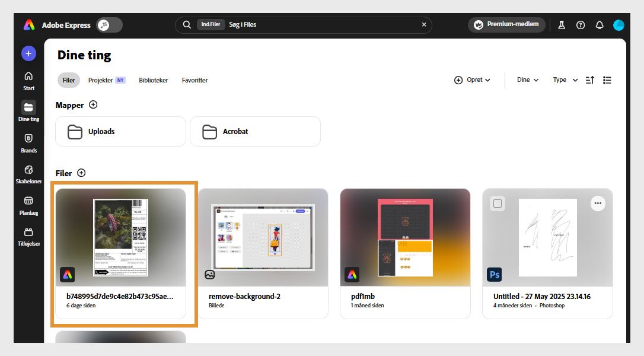This screenshot has height=356, width=644.
Task: Open the help question mark icon
Action: pos(581,25)
